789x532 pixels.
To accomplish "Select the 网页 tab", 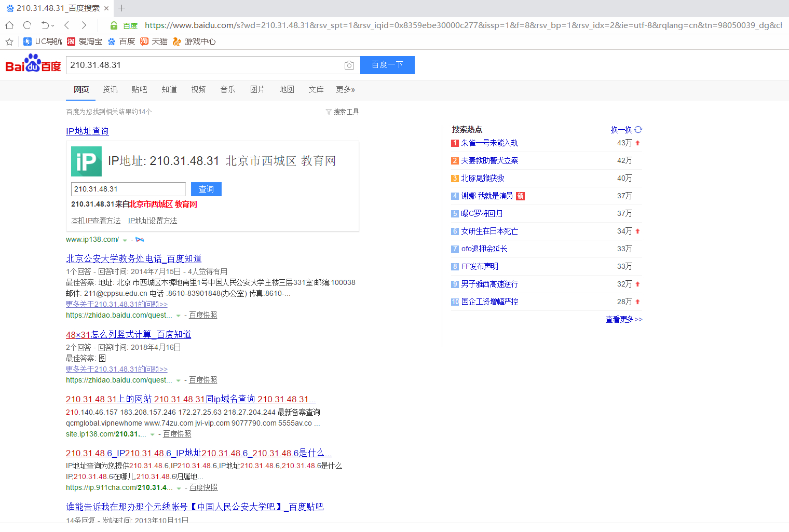I will (x=81, y=90).
